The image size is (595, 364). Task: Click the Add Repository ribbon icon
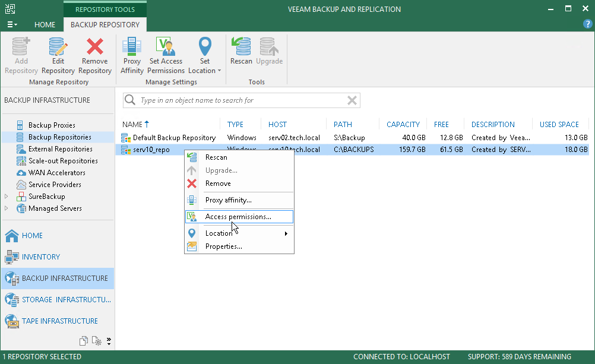(x=21, y=46)
